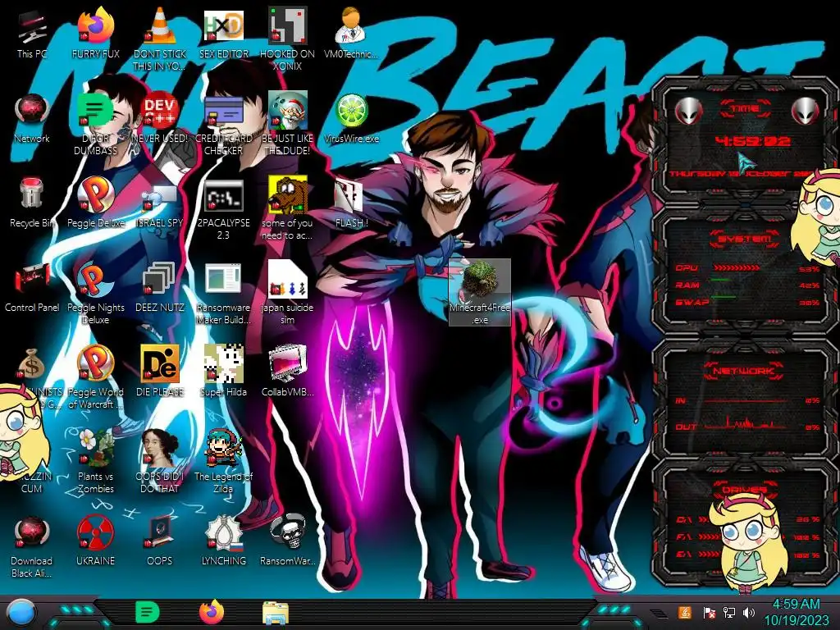This screenshot has height=630, width=840.
Task: Click the volume speaker tray icon
Action: [749, 612]
